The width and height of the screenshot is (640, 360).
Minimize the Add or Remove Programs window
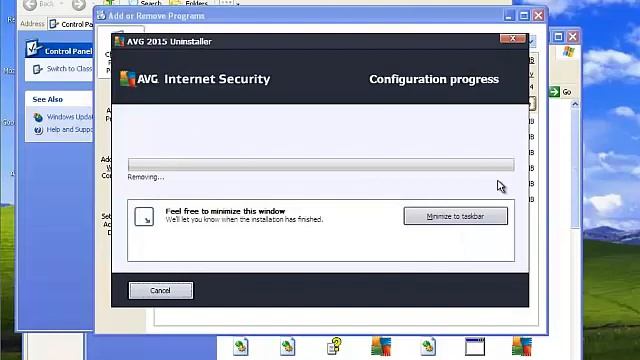point(509,16)
